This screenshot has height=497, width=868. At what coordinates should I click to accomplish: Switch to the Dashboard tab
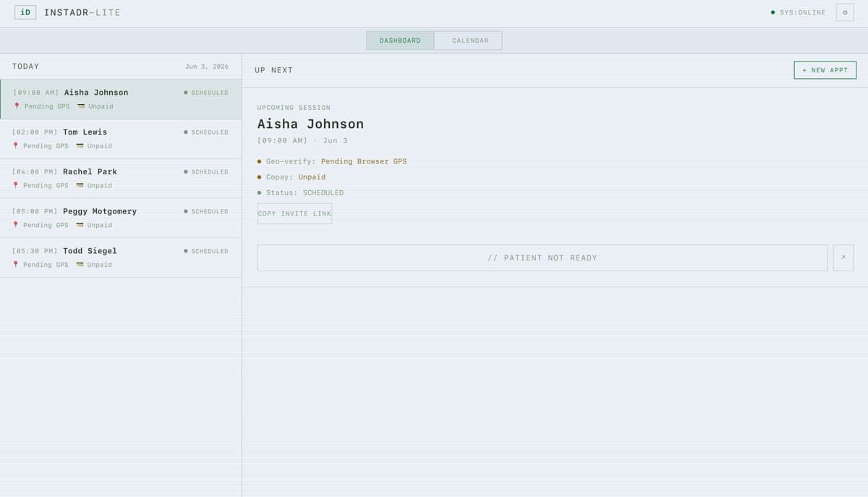pos(400,41)
